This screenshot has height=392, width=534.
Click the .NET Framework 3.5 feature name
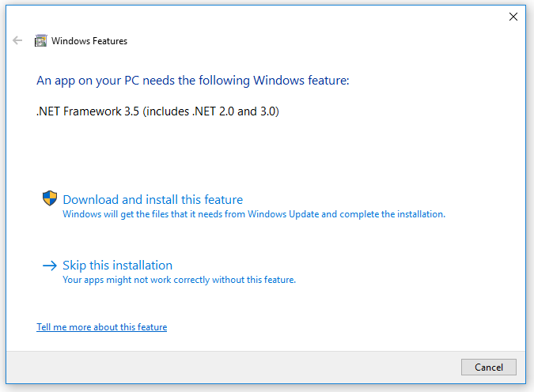click(87, 111)
